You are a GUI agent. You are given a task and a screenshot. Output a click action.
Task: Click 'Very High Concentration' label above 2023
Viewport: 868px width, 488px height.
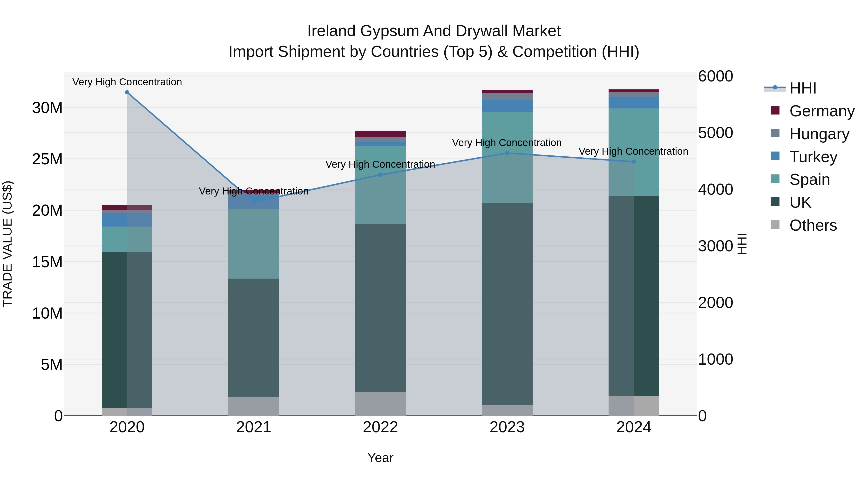click(507, 142)
